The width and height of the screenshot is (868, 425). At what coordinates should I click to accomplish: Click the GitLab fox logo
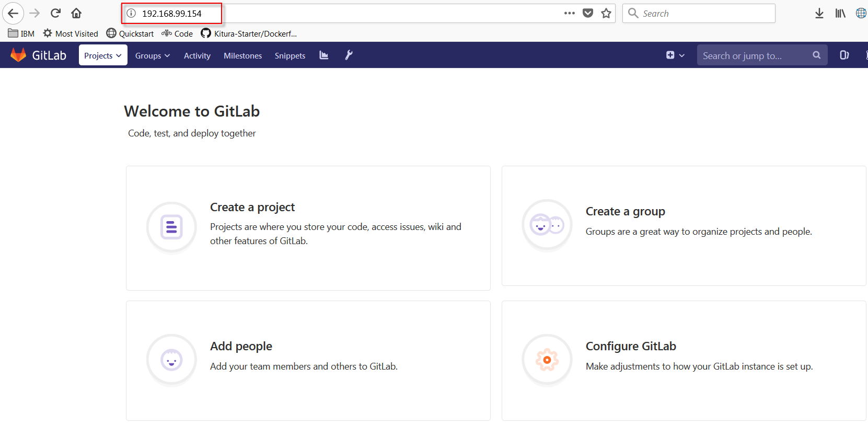tap(18, 55)
